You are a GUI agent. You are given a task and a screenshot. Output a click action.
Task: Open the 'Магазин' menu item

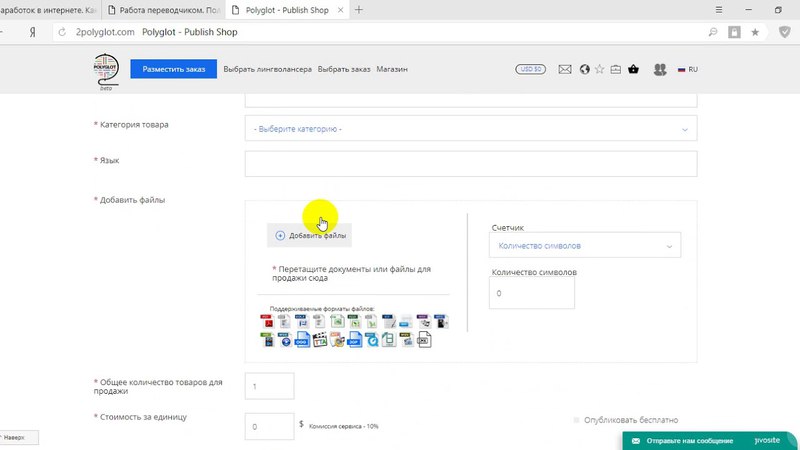[391, 70]
